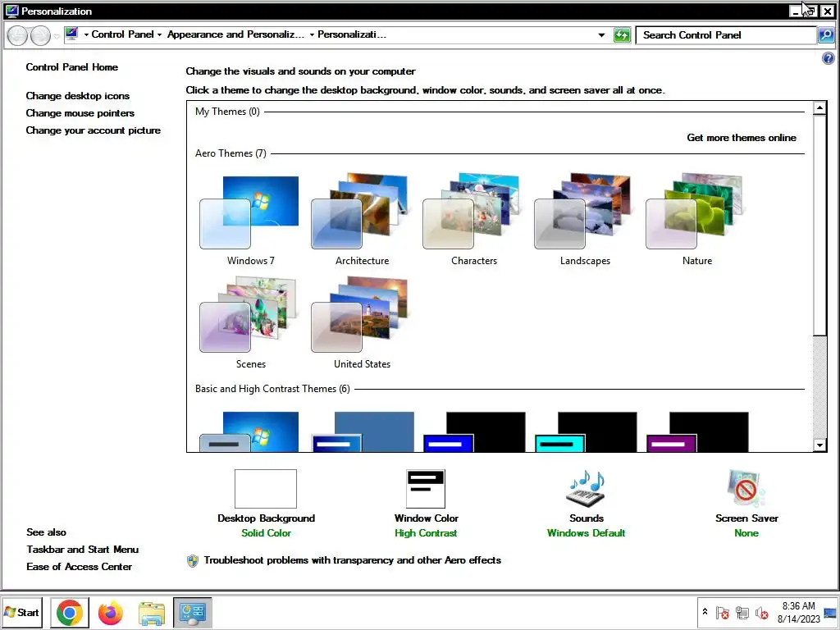Click the Show desktop button
This screenshot has height=630, width=840.
[831, 612]
